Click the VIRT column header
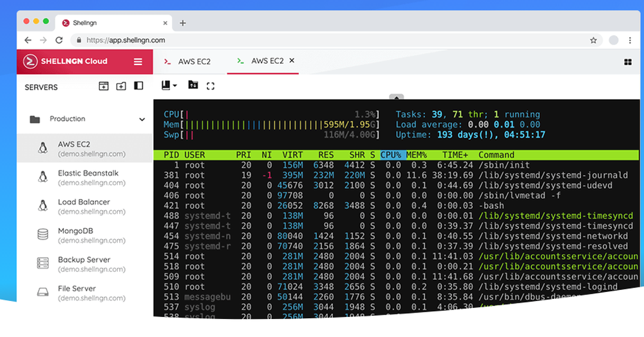Image resolution: width=644 pixels, height=337 pixels. [x=292, y=155]
